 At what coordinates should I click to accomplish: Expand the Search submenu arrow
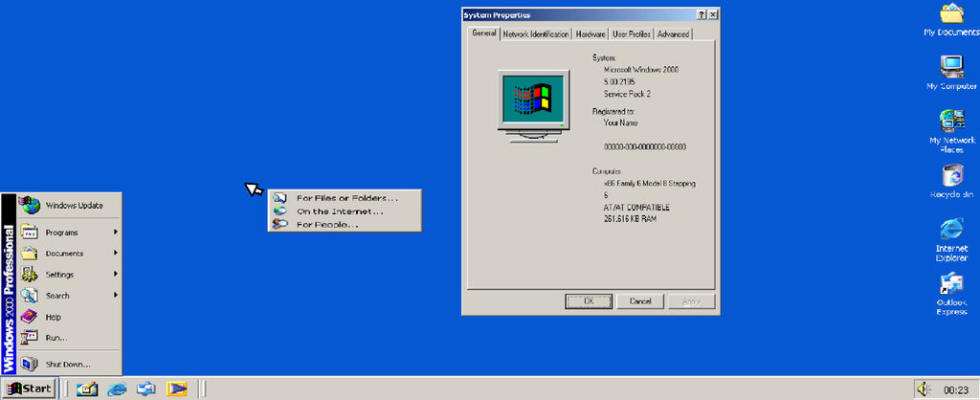(116, 296)
